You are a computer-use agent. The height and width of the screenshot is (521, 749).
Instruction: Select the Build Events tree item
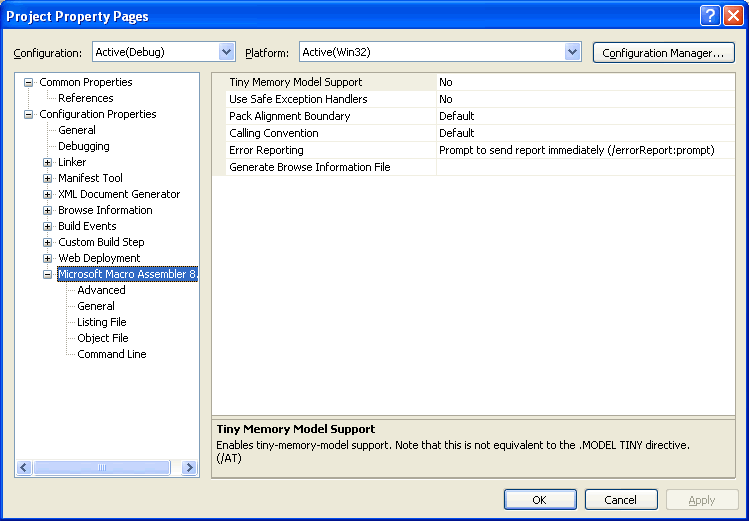pos(87,226)
